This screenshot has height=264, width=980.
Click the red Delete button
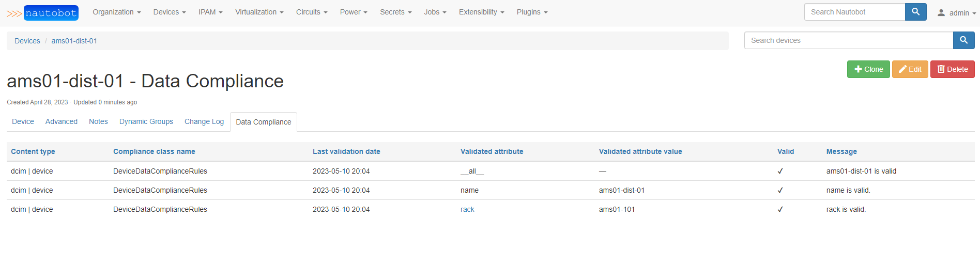[952, 69]
